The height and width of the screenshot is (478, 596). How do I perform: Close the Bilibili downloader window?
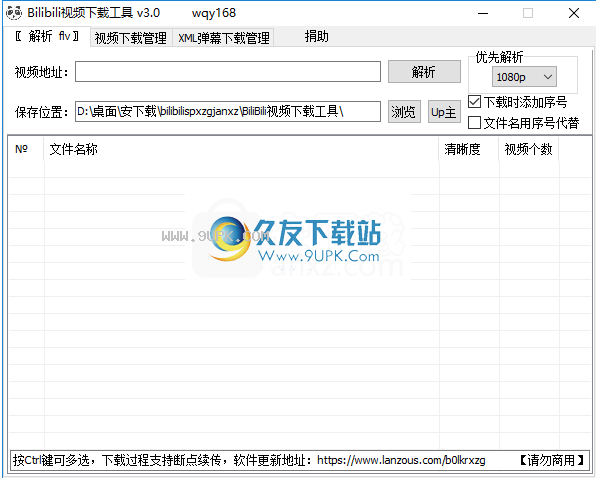(574, 14)
